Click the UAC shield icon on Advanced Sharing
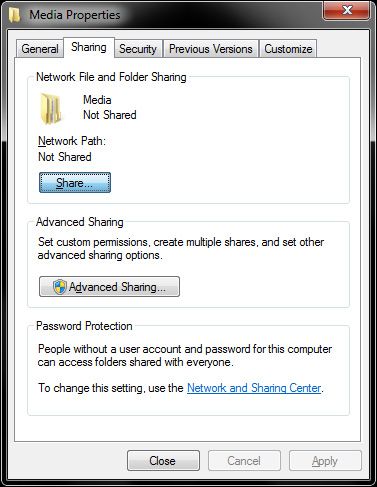Screen dimensions: 377x487 coord(60,287)
